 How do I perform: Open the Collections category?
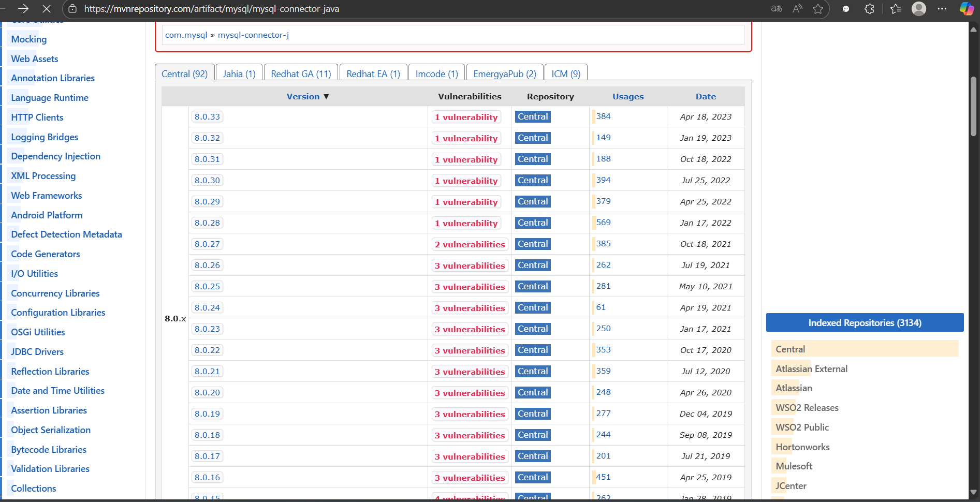[34, 489]
